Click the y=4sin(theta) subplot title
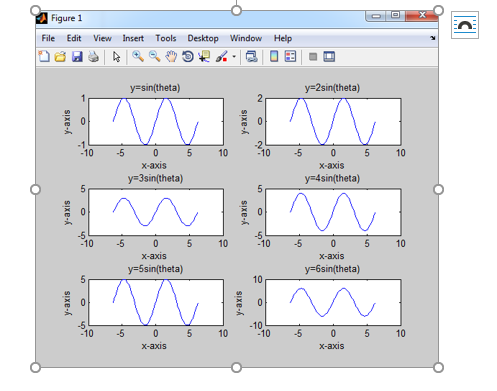Screen dimensions: 497x391 click(332, 178)
